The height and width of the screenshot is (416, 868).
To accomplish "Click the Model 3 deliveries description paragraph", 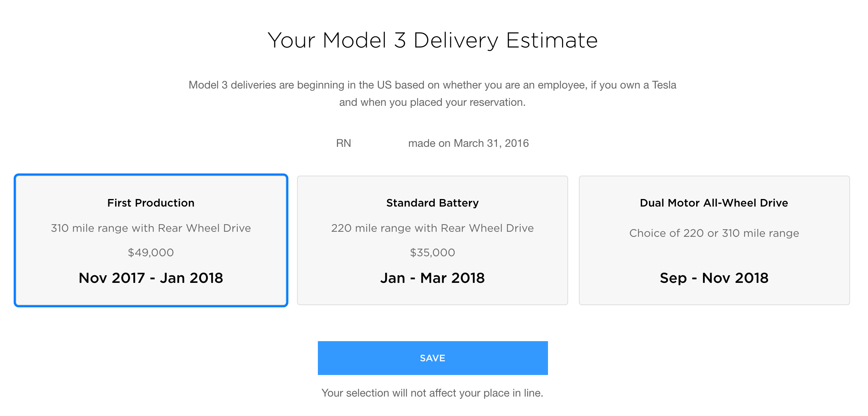I will [432, 94].
